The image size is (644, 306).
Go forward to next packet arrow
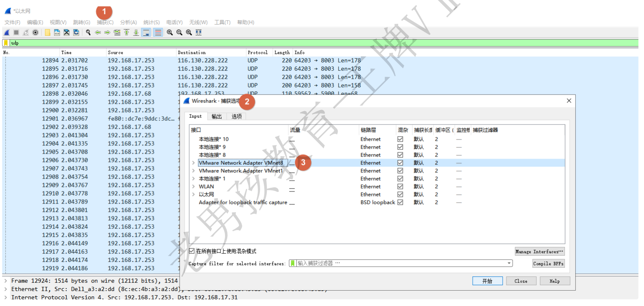(108, 32)
